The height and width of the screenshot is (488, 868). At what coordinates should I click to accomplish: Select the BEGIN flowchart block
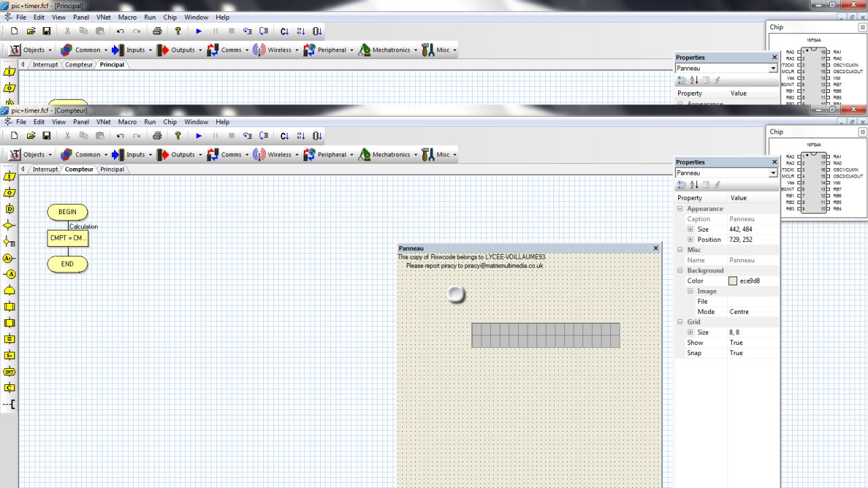pyautogui.click(x=67, y=212)
